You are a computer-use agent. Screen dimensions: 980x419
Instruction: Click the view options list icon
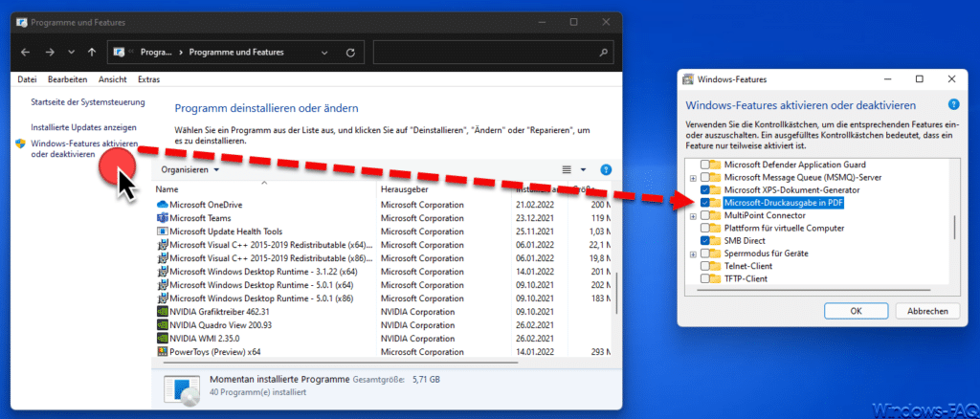click(x=567, y=170)
